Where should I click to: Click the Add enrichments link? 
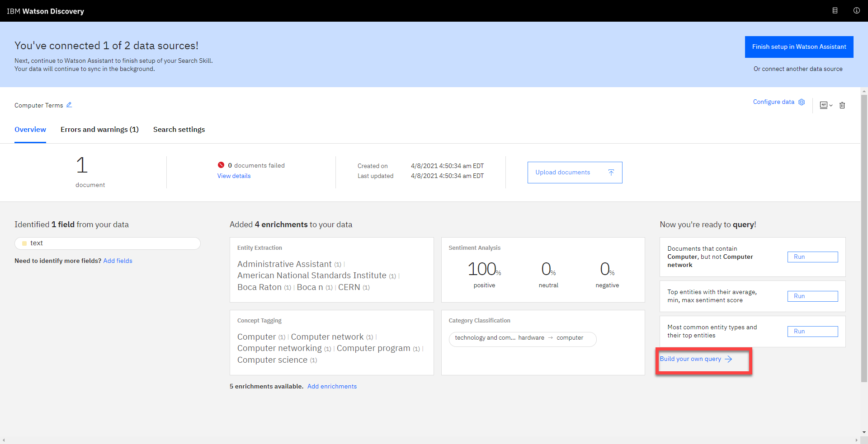click(332, 386)
